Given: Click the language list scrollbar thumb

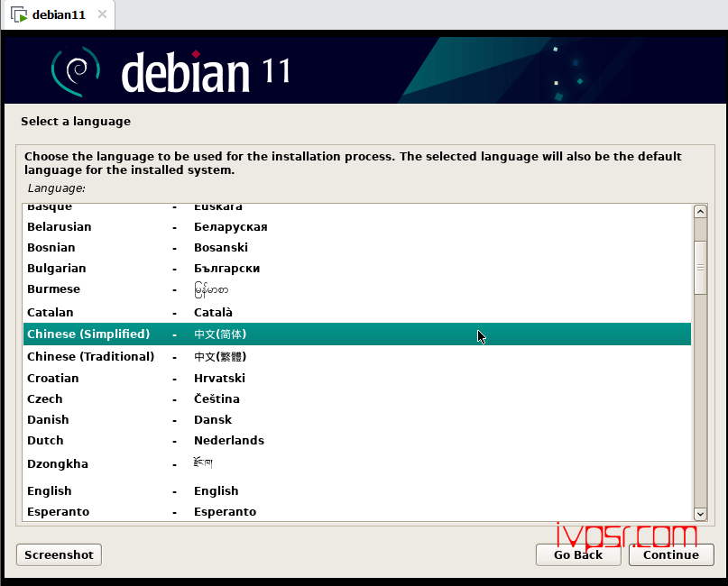Looking at the screenshot, I should pyautogui.click(x=700, y=267).
